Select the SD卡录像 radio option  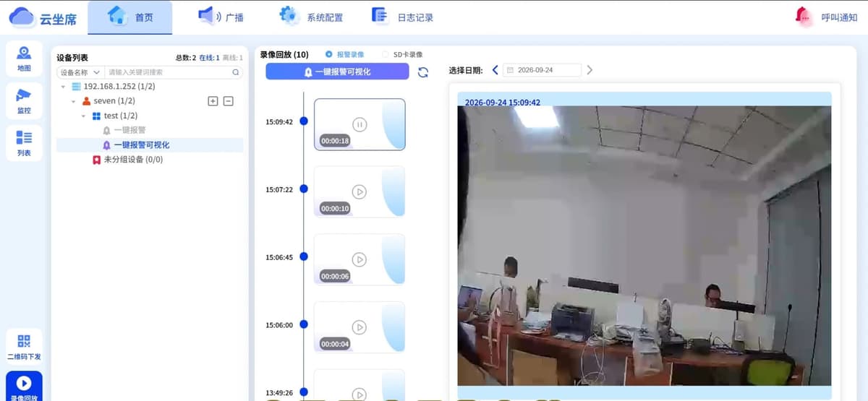click(x=403, y=54)
